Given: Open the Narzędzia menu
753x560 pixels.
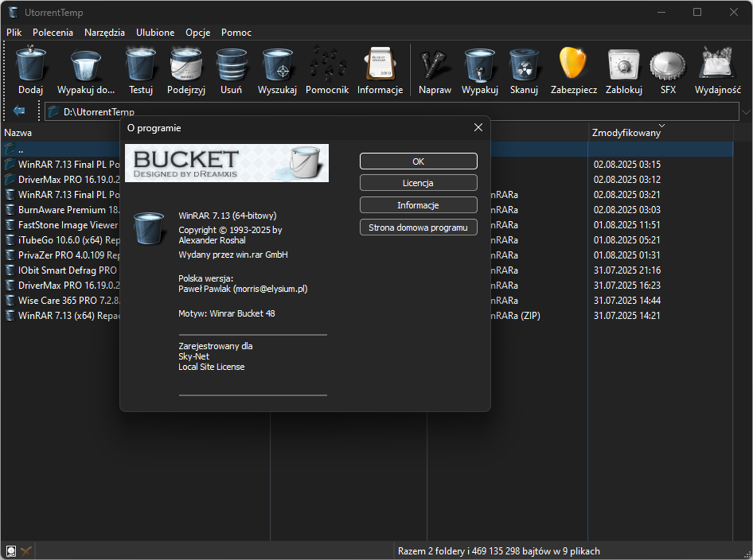Looking at the screenshot, I should (105, 32).
